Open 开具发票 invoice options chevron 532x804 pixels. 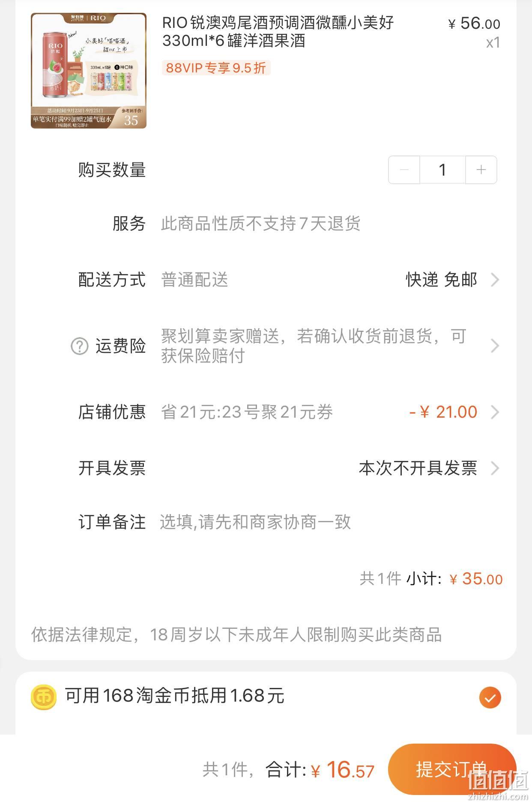tap(495, 468)
